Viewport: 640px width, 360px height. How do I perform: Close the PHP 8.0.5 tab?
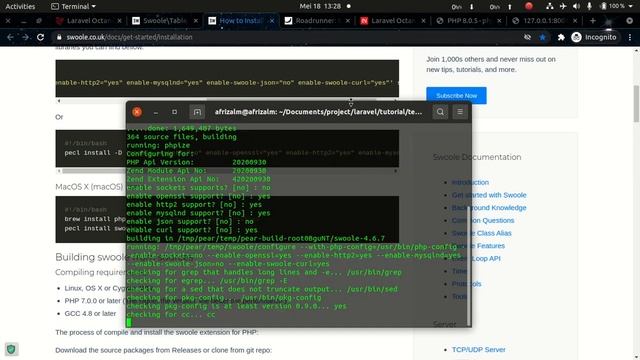pyautogui.click(x=499, y=20)
